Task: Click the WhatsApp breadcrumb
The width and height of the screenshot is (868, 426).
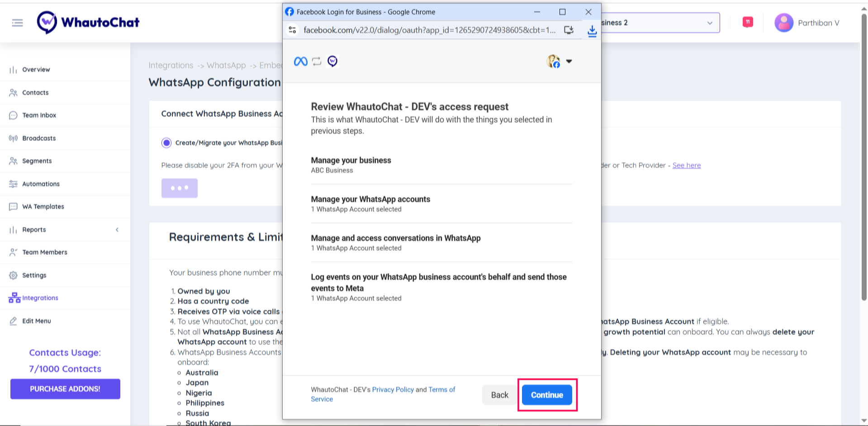Action: tap(226, 66)
